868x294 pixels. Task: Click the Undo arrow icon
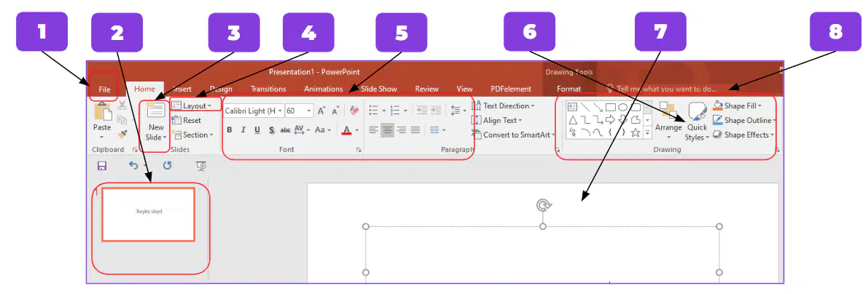click(133, 165)
